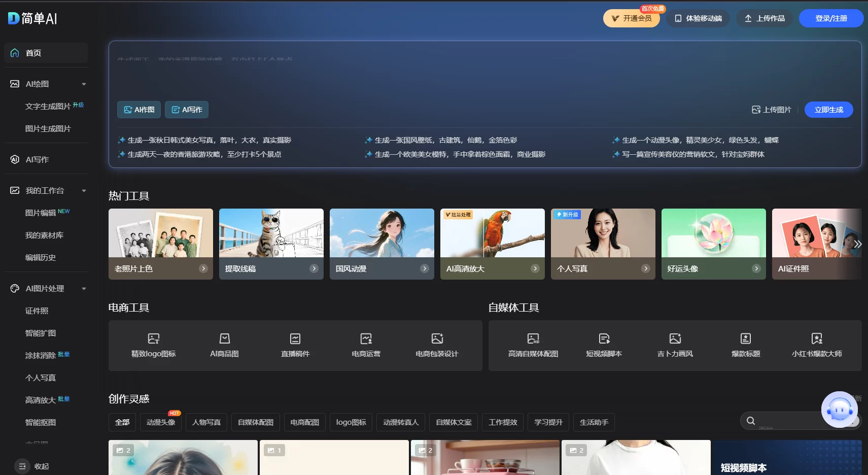The width and height of the screenshot is (868, 475).
Task: Collapse the AI图片处理 sidebar section
Action: (84, 289)
